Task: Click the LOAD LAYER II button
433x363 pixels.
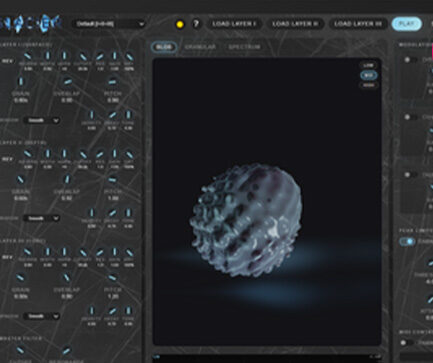Action: tap(295, 24)
